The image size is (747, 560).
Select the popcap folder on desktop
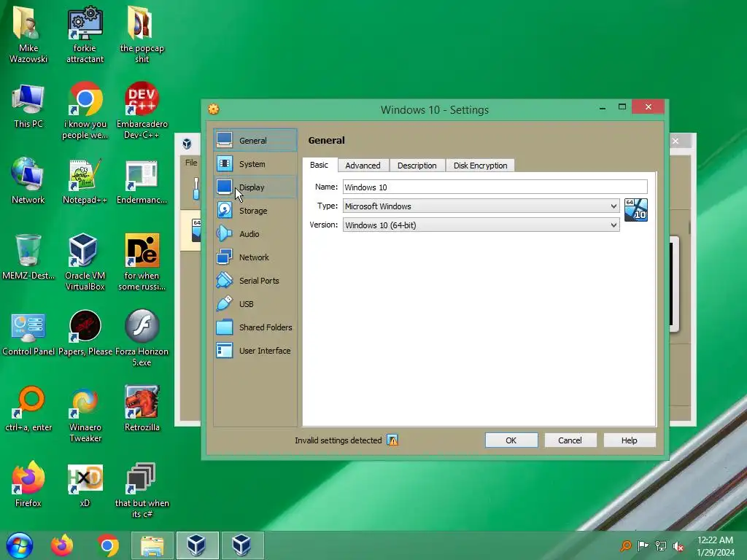[x=142, y=34]
